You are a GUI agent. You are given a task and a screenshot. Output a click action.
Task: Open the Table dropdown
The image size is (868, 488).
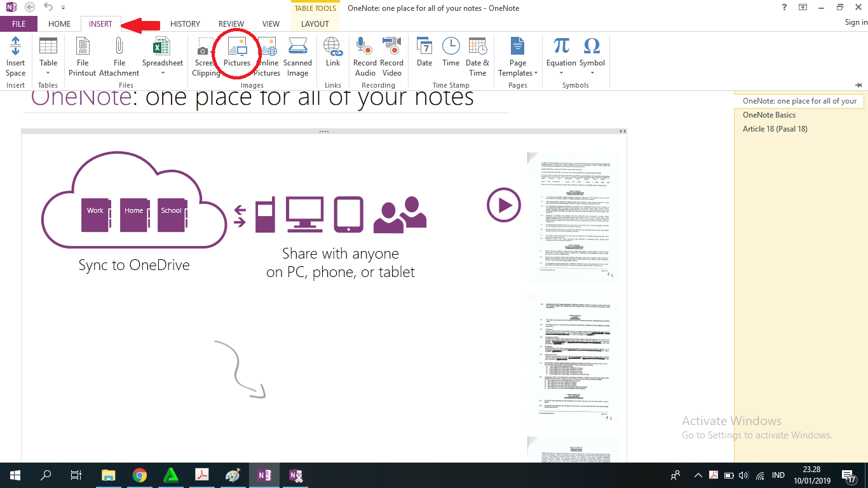48,73
